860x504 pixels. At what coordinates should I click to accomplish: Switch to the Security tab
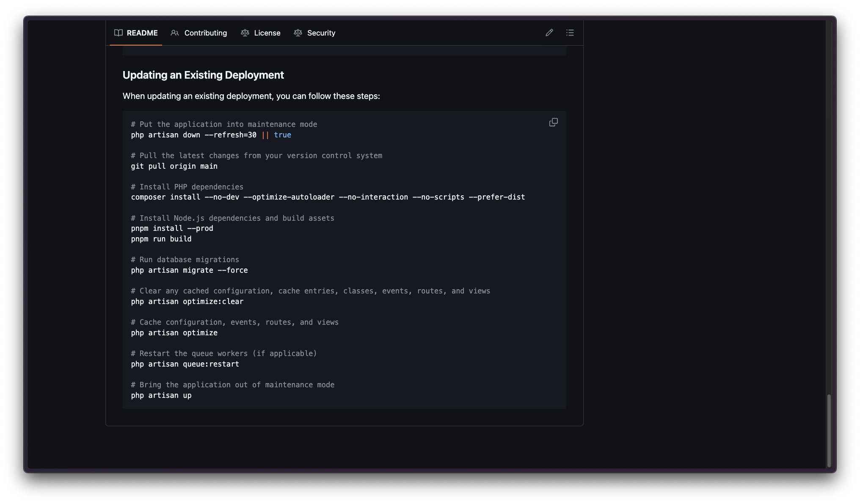(314, 33)
